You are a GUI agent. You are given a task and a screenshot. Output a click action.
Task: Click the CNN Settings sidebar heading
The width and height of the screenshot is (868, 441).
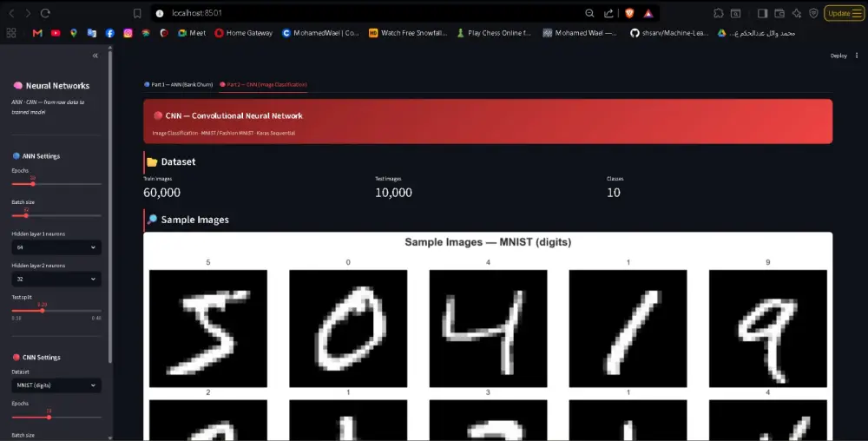[x=42, y=358]
